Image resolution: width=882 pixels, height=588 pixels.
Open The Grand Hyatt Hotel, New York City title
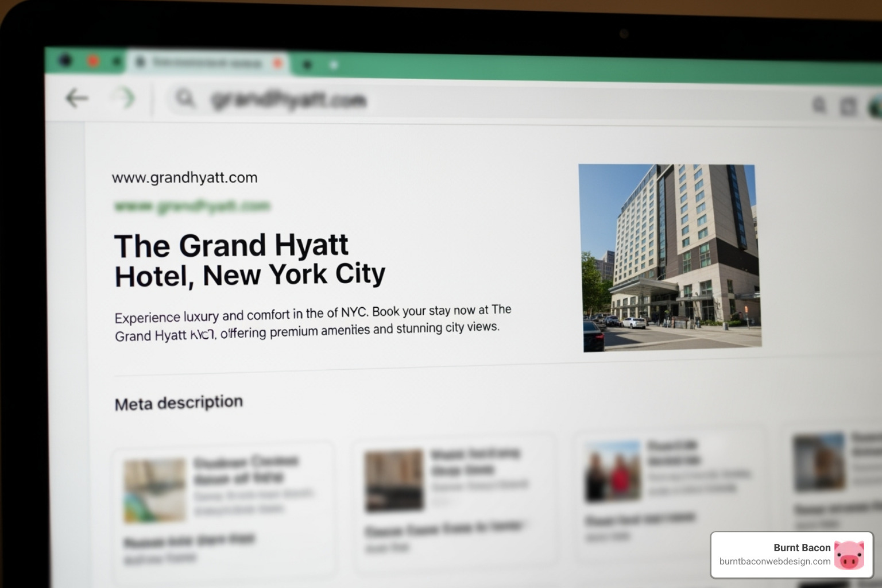[x=250, y=260]
